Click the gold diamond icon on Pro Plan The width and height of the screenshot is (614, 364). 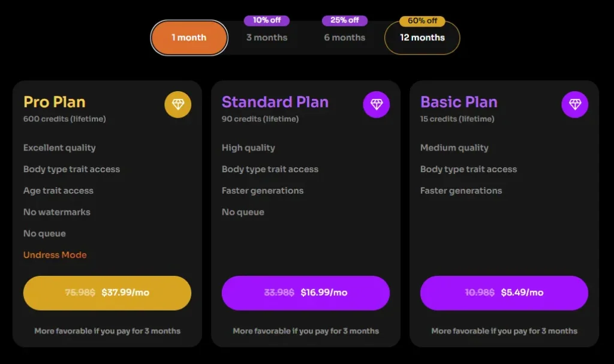click(178, 105)
